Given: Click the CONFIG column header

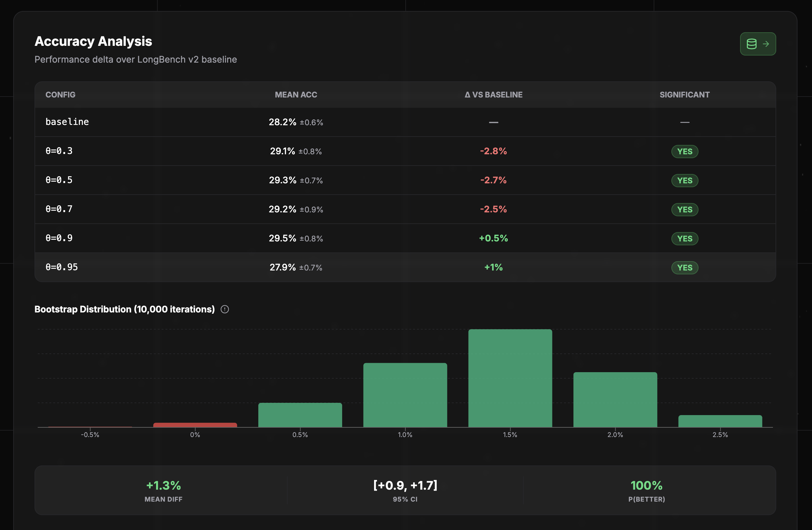Looking at the screenshot, I should click(x=60, y=95).
